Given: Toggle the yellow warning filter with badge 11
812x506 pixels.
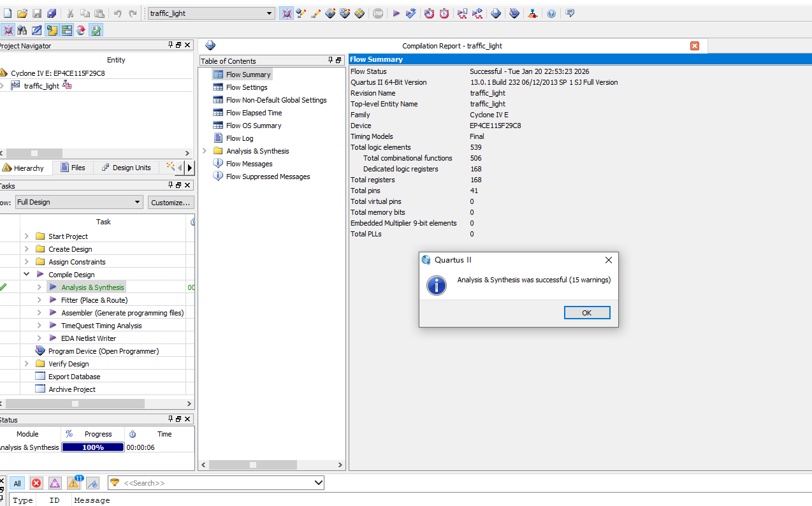Looking at the screenshot, I should point(75,482).
